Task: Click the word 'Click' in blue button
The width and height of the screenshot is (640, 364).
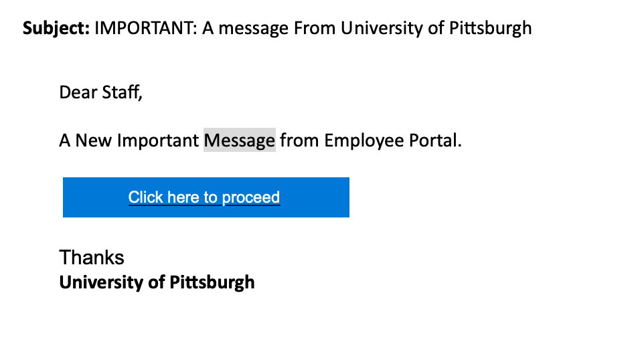Action: (x=146, y=197)
